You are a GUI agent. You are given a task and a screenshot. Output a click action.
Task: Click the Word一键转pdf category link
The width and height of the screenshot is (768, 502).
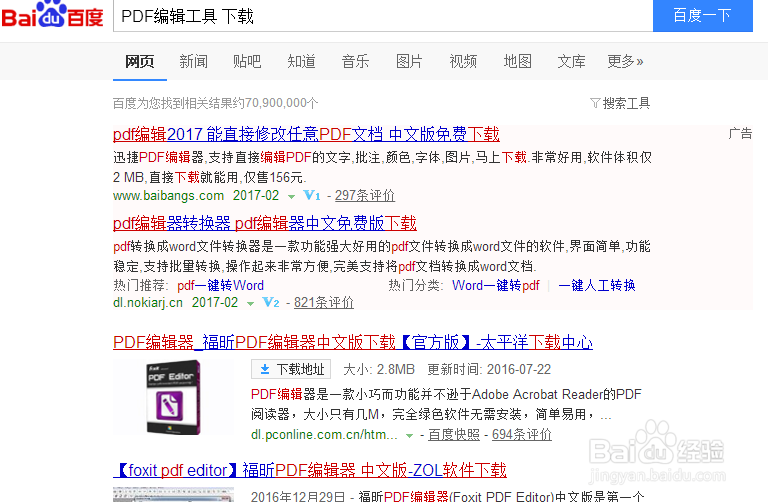point(496,285)
